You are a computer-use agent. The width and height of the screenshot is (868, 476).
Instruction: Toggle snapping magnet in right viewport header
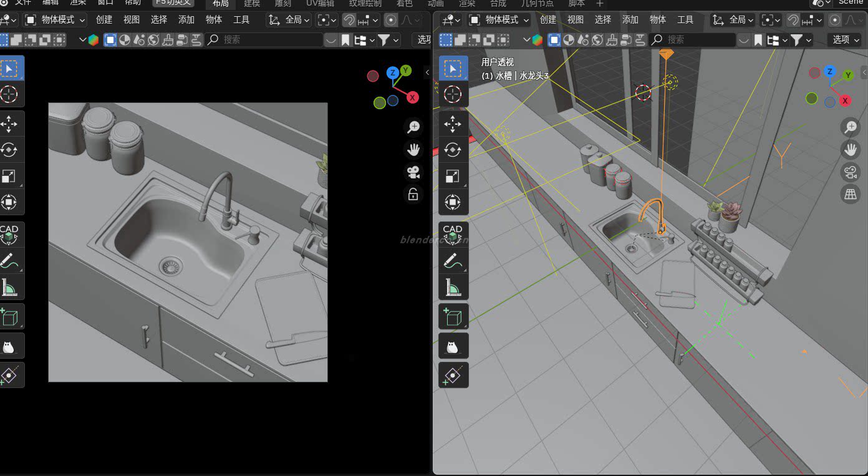tap(793, 20)
